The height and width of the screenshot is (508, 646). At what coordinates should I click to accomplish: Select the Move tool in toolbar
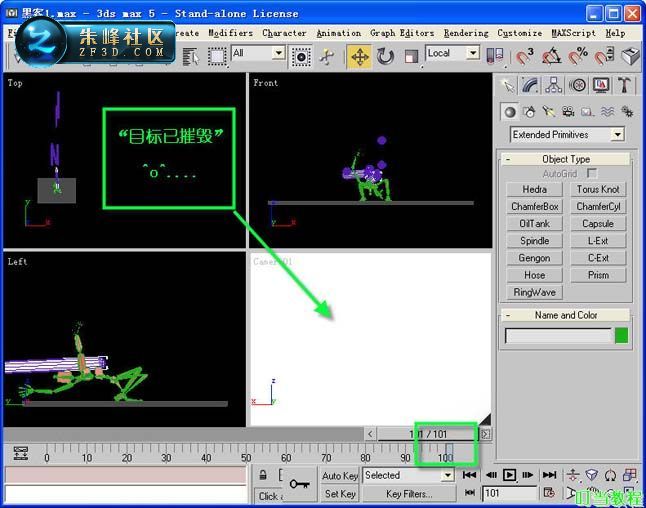coord(359,56)
